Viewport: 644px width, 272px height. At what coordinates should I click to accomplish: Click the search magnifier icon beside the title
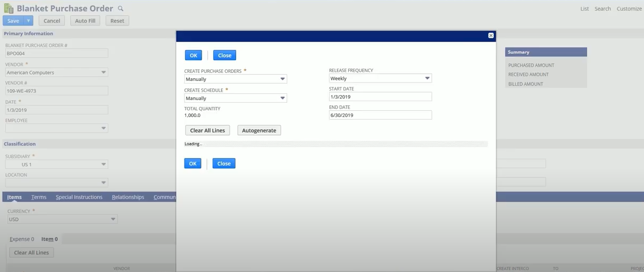click(x=121, y=9)
